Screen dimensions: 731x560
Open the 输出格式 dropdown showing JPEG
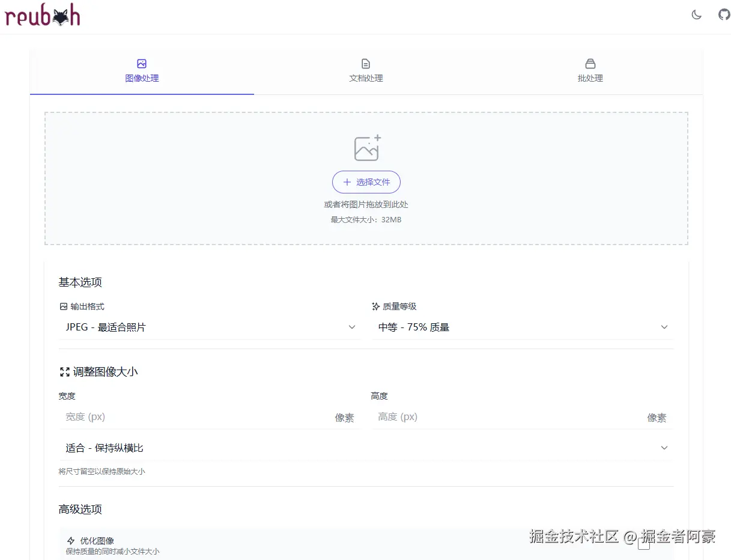[x=209, y=327]
